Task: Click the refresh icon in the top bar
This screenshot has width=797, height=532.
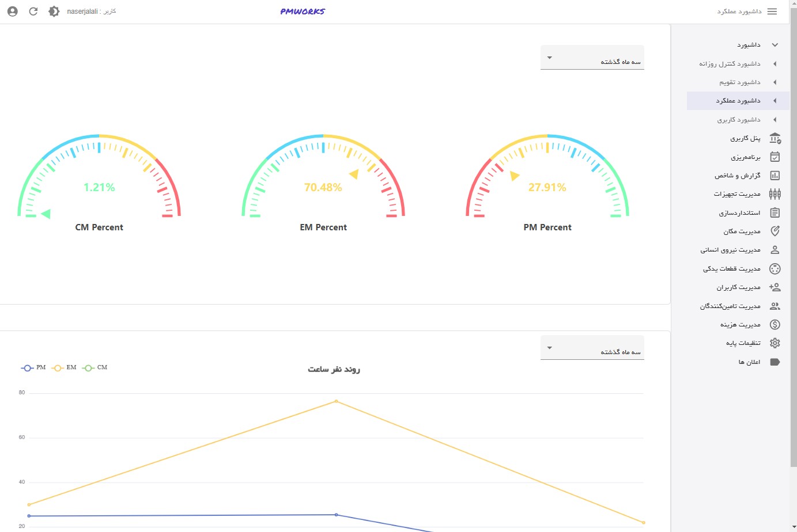Action: [33, 12]
